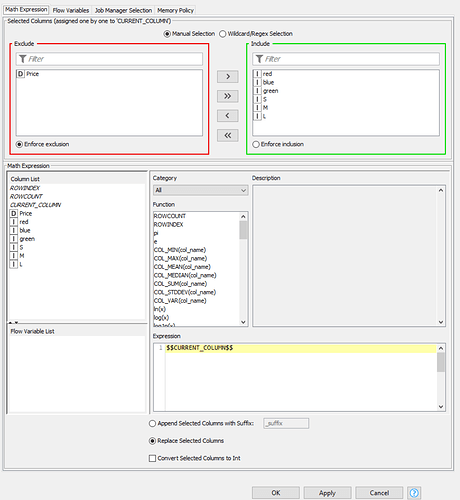Click the filter funnel icon in Exclude
Viewport: 460px width, 500px height.
pos(22,59)
